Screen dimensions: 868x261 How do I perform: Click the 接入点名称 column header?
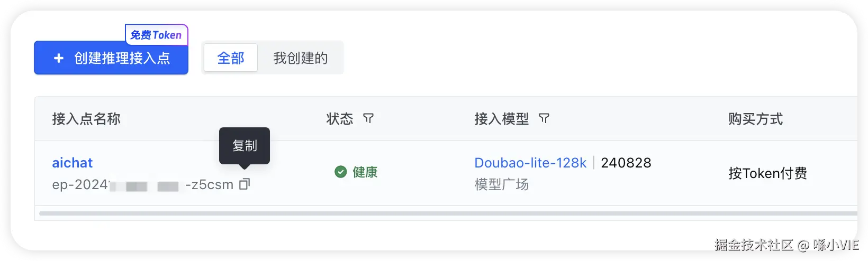[86, 119]
